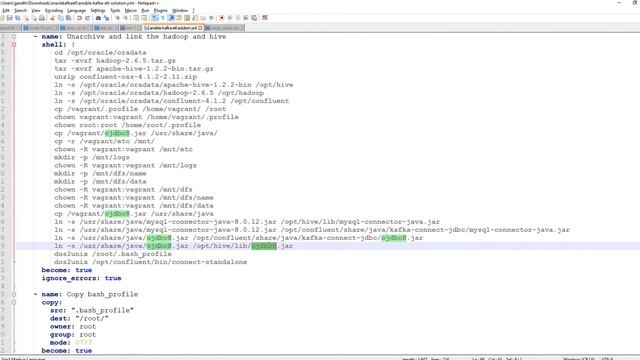This screenshot has width=640, height=360.
Task: Open the Search menu
Action: tap(20, 11)
